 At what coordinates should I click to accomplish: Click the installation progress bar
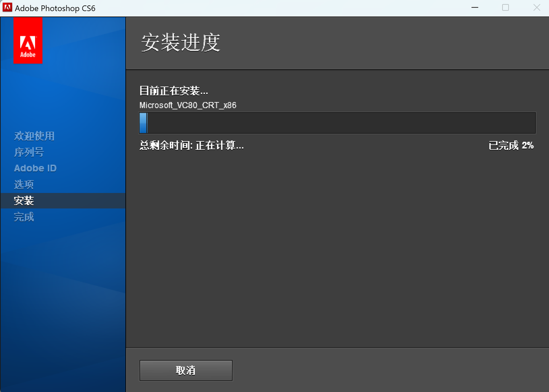click(337, 123)
